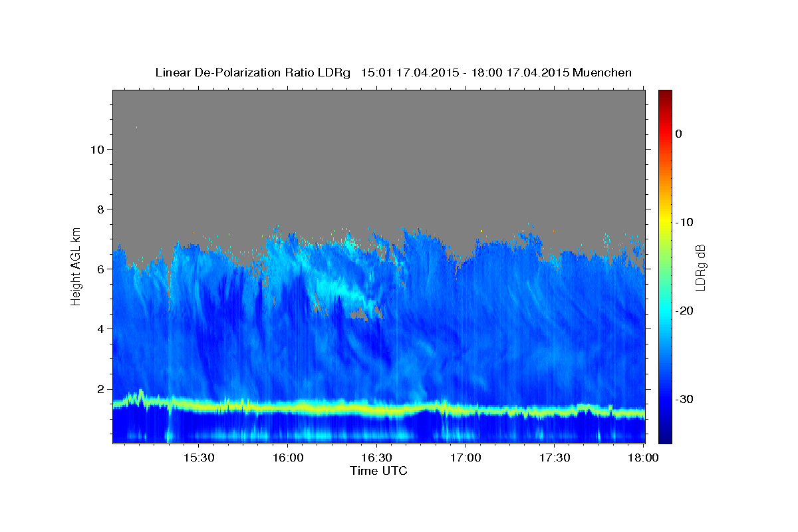The height and width of the screenshot is (532, 798).
Task: Click the colorbar value label -20
Action: click(684, 311)
